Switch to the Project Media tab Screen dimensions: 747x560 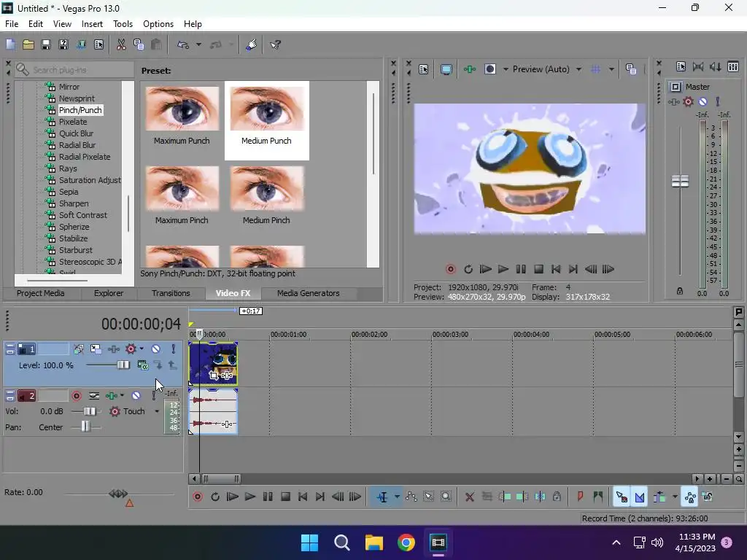(41, 293)
